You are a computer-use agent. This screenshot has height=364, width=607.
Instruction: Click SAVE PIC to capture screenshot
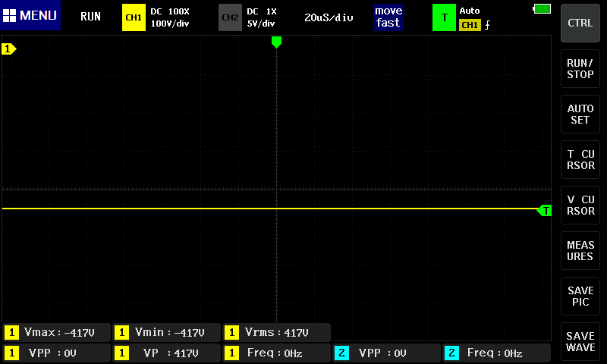[x=580, y=296]
